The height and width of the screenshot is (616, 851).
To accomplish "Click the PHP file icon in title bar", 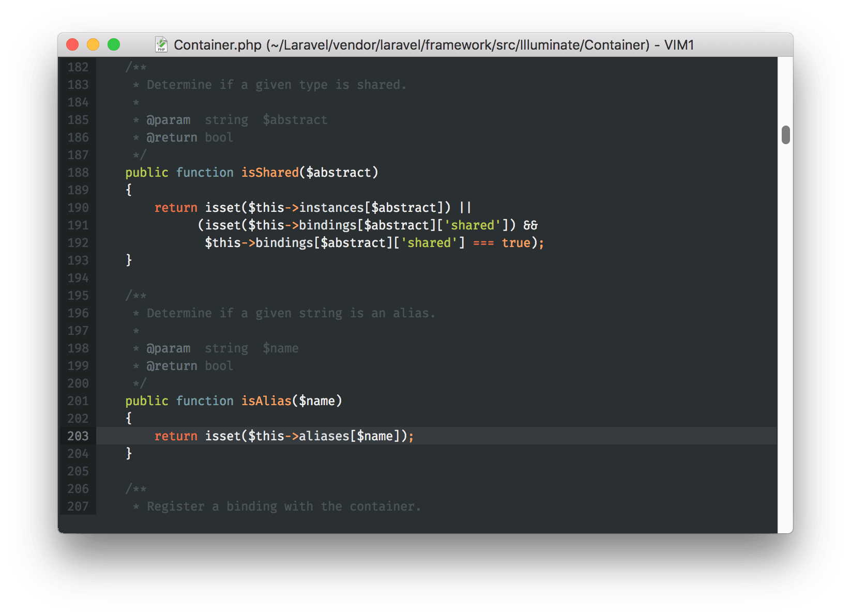I will [x=161, y=44].
